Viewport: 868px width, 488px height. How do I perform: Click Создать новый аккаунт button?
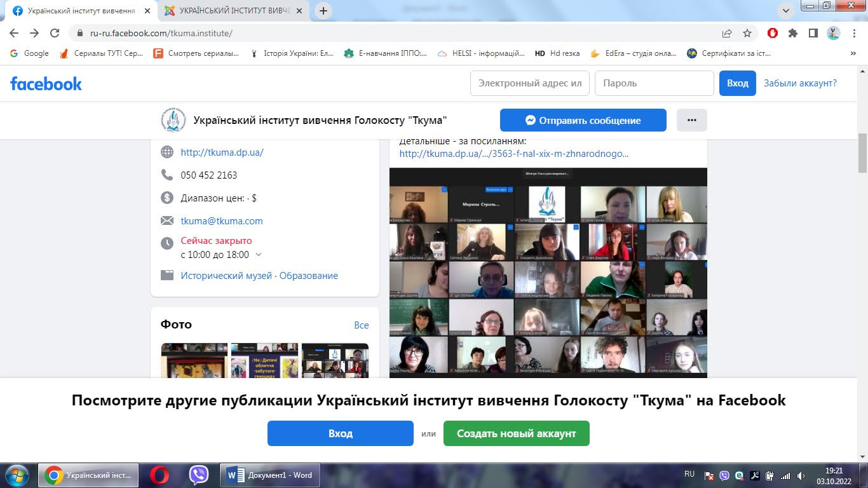[x=517, y=433]
